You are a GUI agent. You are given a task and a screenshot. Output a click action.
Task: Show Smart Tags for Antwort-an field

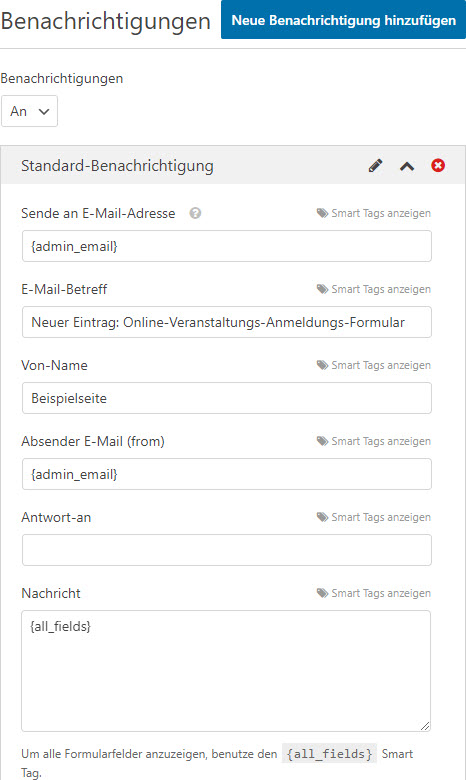(373, 518)
